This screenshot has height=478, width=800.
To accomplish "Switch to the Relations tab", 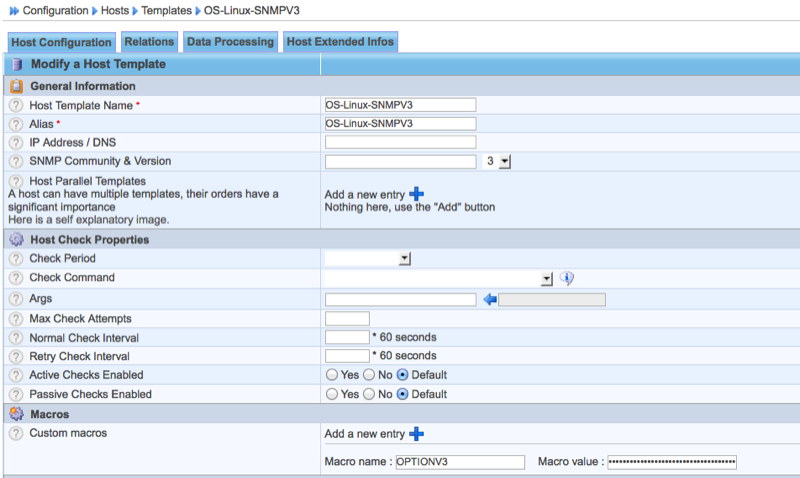I will pos(149,41).
